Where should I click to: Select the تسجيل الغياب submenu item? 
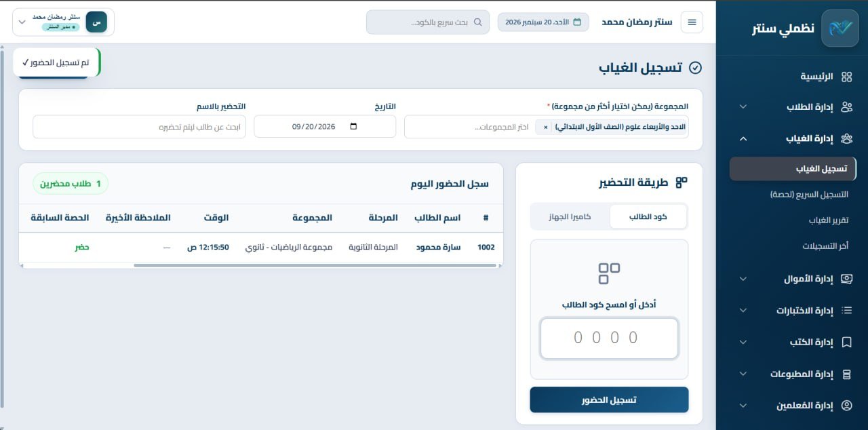click(x=793, y=169)
